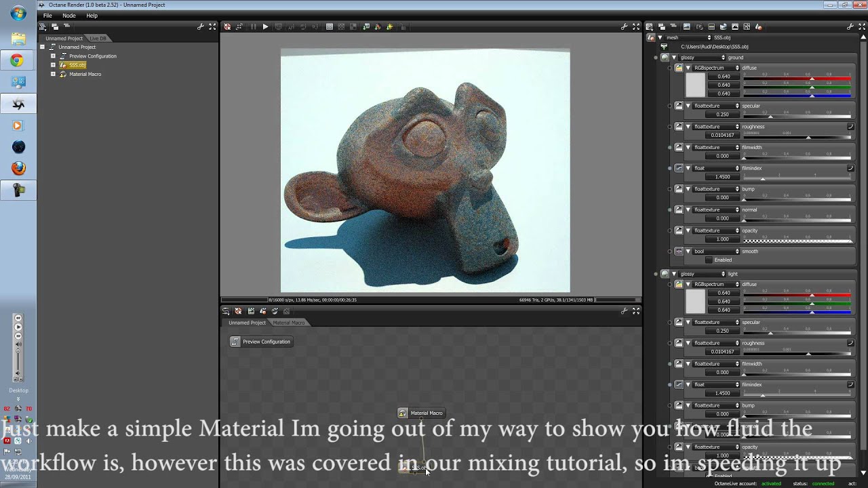Open the glossy type dropdown for light
This screenshot has height=488, width=868.
point(701,274)
